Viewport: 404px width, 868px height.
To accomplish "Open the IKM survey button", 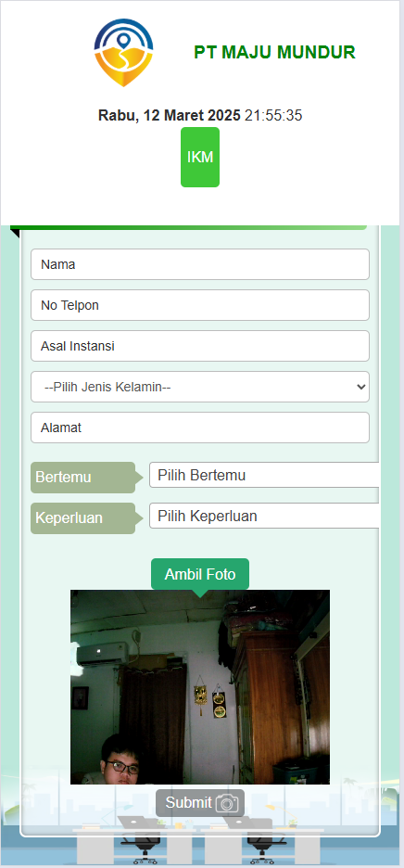I will click(200, 158).
